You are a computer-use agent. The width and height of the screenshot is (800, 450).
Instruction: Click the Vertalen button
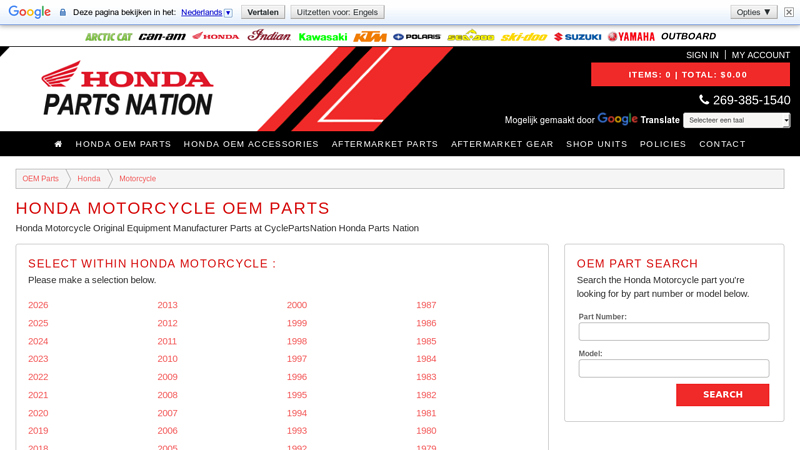[263, 12]
